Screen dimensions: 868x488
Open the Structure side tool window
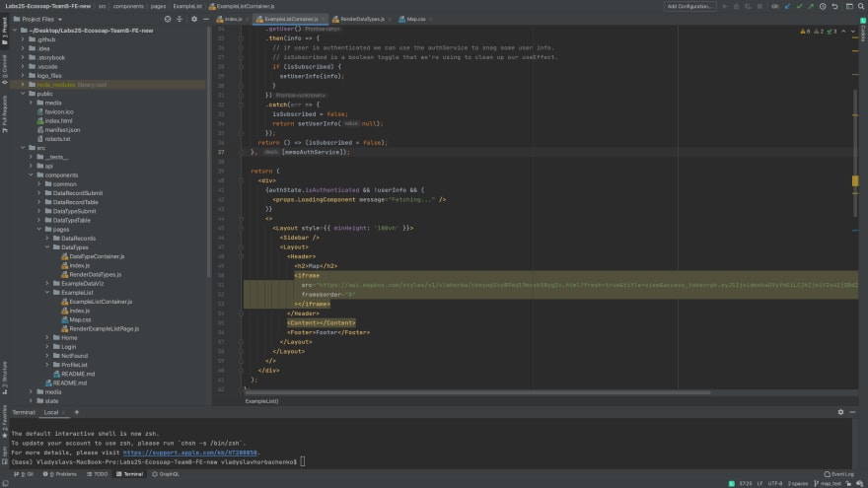pyautogui.click(x=4, y=378)
